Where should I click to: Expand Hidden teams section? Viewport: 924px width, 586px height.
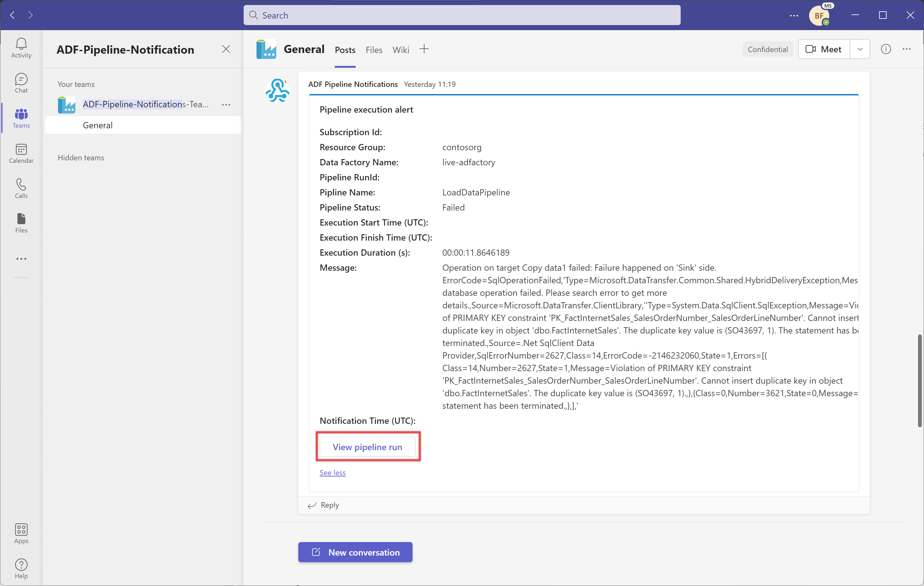point(81,157)
